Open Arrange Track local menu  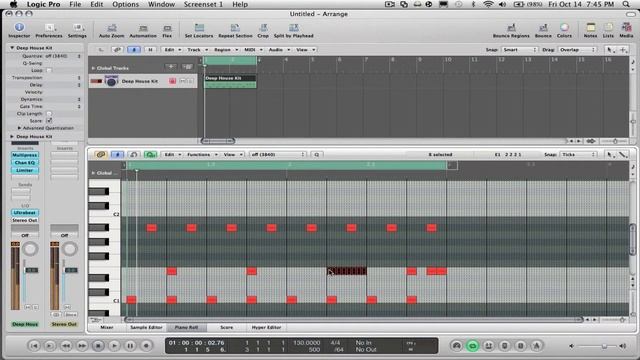198,50
